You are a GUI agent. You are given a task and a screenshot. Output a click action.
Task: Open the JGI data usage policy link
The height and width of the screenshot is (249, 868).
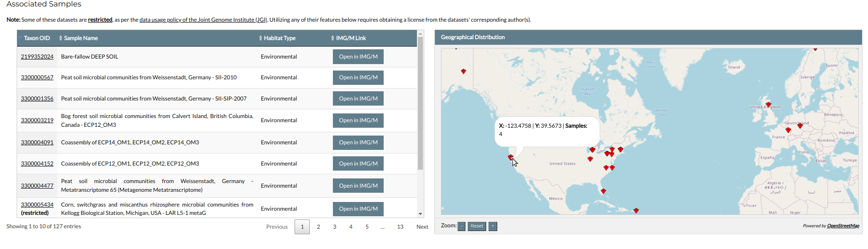click(x=203, y=20)
